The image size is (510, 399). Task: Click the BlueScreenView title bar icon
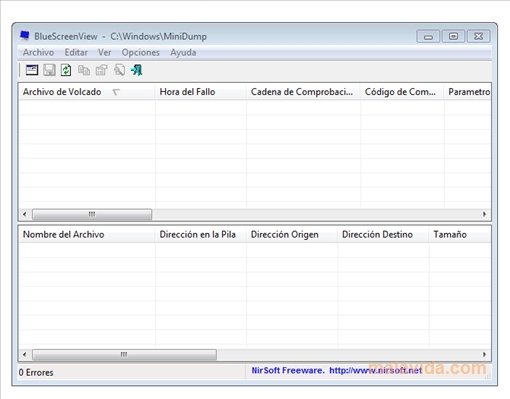tap(25, 35)
